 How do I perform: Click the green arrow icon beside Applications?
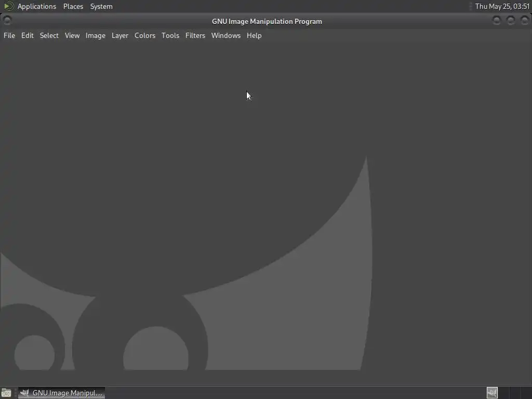(x=8, y=6)
